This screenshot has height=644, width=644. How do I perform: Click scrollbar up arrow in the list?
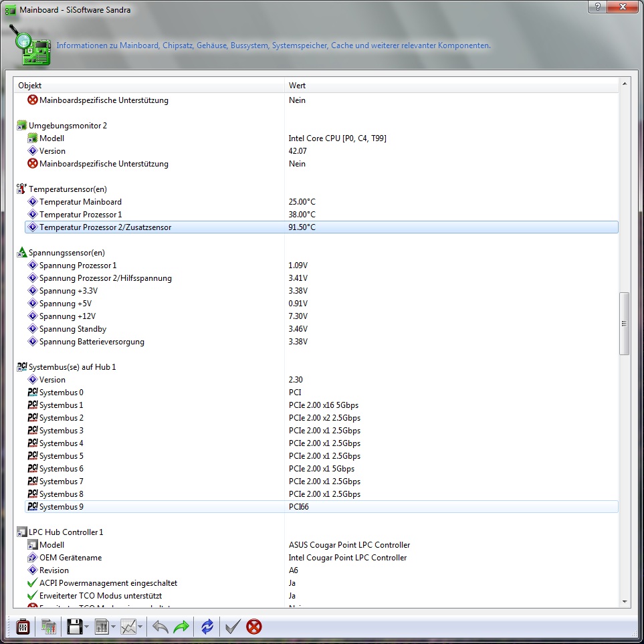click(625, 84)
